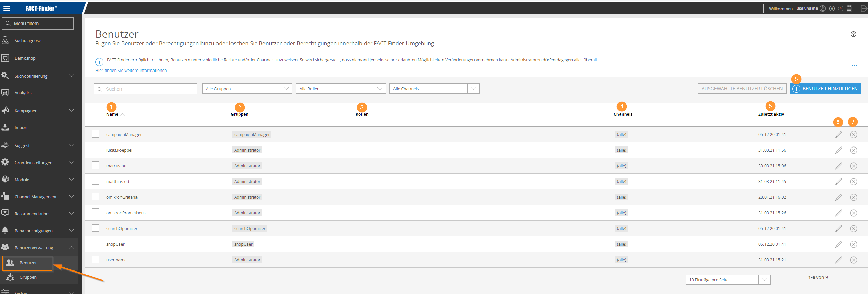Check the user.name row checkbox
Screen dimensions: 868x294
click(x=96, y=259)
